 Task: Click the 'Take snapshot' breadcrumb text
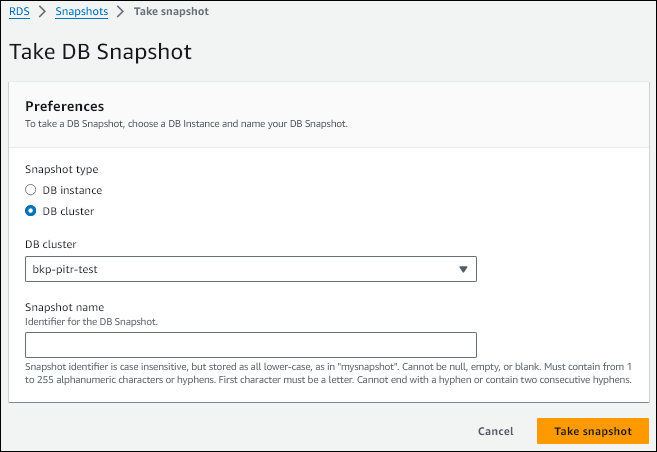[171, 11]
